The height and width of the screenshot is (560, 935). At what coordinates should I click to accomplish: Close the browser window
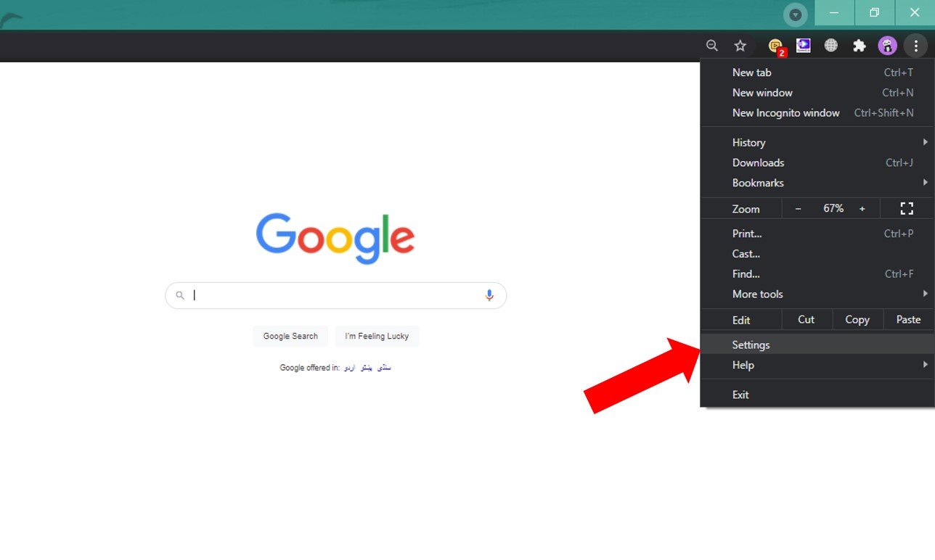(915, 13)
